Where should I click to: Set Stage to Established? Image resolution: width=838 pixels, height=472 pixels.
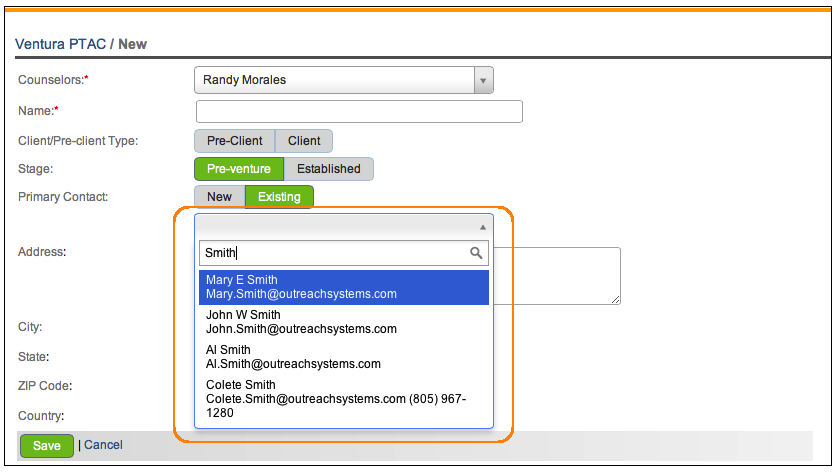(x=329, y=169)
